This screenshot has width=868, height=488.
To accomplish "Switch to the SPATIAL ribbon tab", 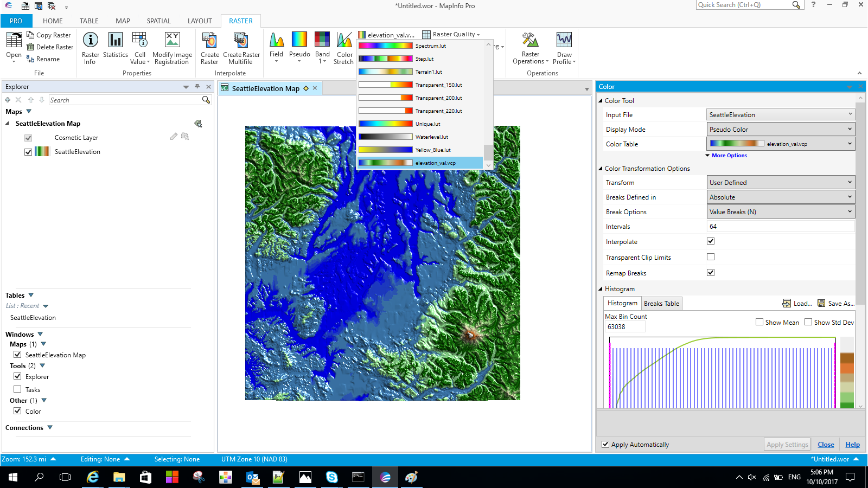I will coord(158,21).
